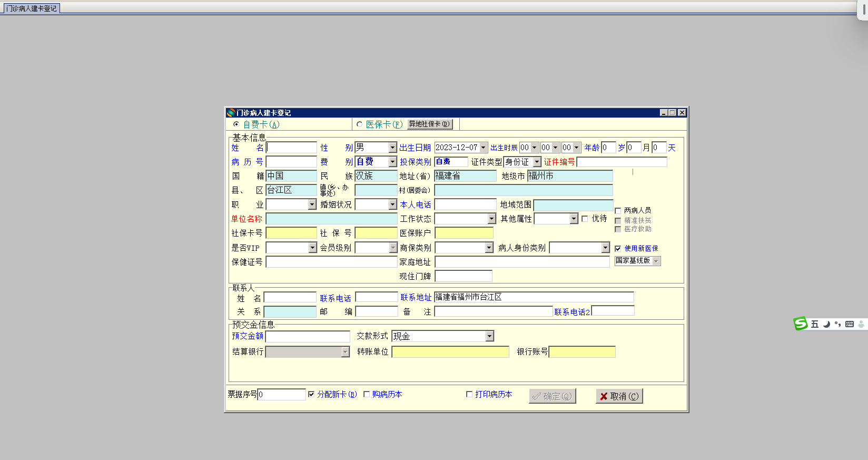Close the 门诊病人建卡登记 dialog
Screen dimensions: 868x460
click(x=682, y=113)
